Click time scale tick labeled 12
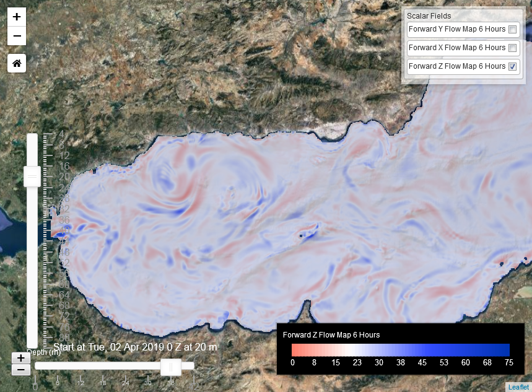 pos(81,383)
